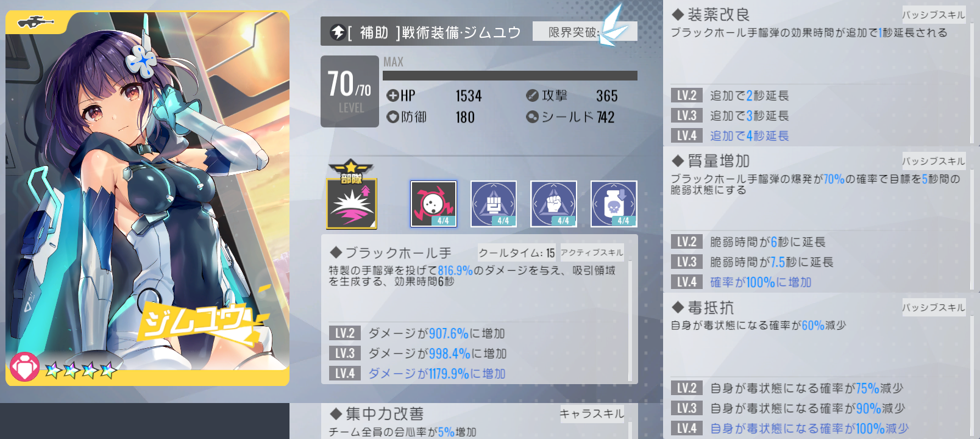Screen dimensions: 980x439
Task: Click the HP plus stat icon
Action: (x=392, y=96)
